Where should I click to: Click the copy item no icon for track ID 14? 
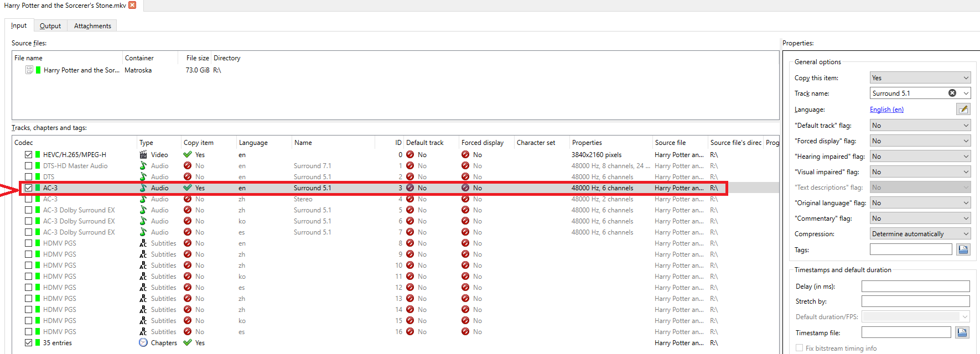pos(188,310)
